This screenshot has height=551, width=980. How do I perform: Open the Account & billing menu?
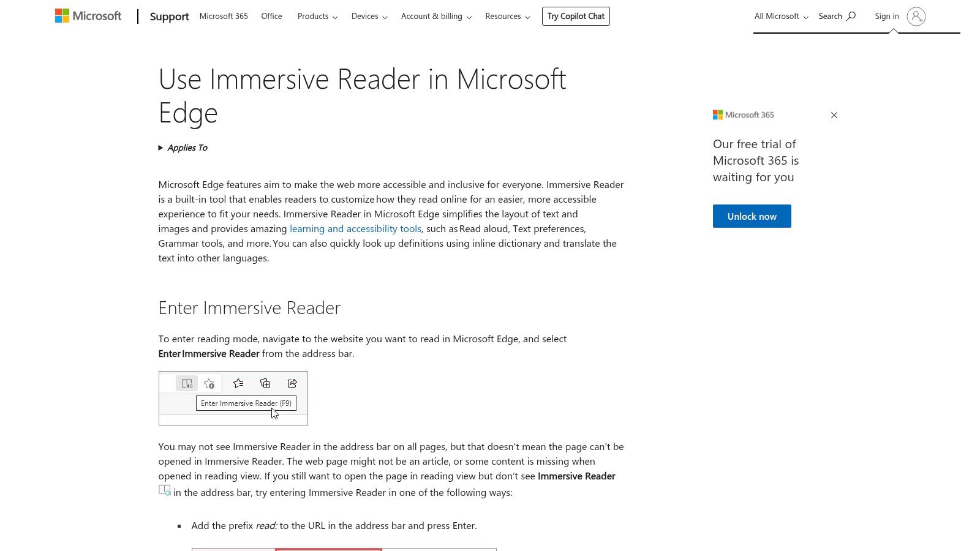click(x=435, y=16)
